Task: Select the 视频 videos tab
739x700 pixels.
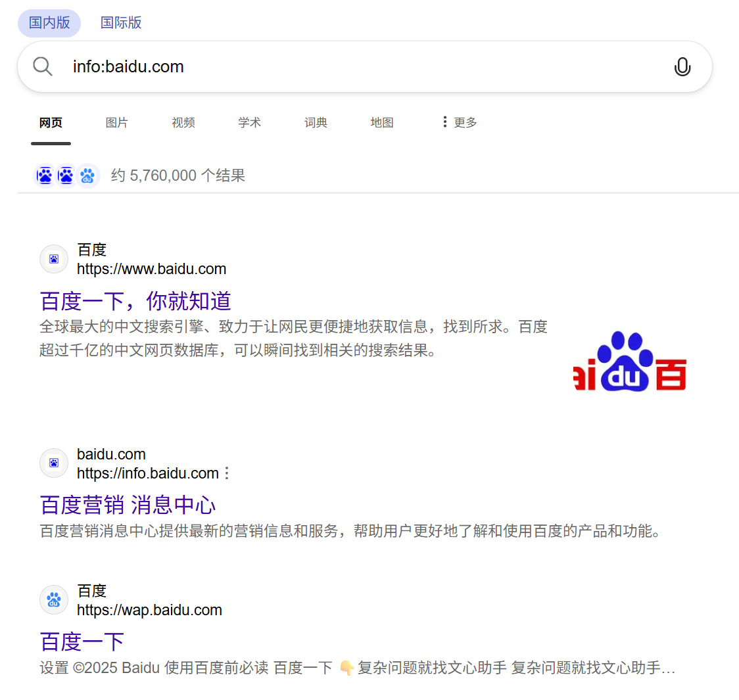Action: click(183, 123)
